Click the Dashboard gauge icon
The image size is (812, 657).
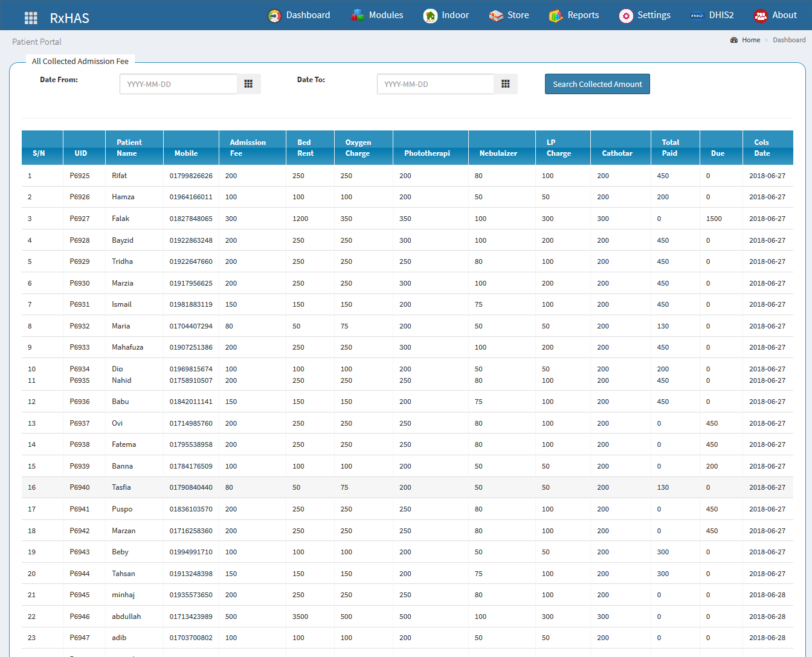pos(274,16)
